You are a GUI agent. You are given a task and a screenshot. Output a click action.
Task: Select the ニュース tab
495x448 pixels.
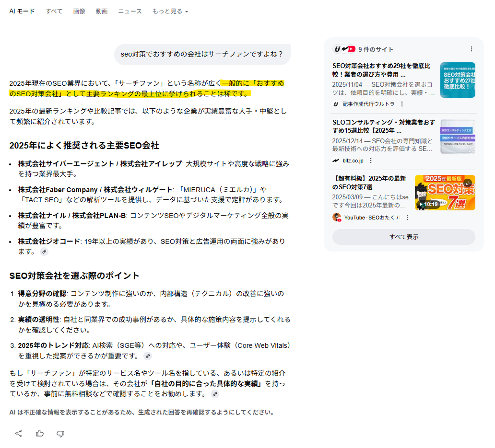pyautogui.click(x=130, y=11)
